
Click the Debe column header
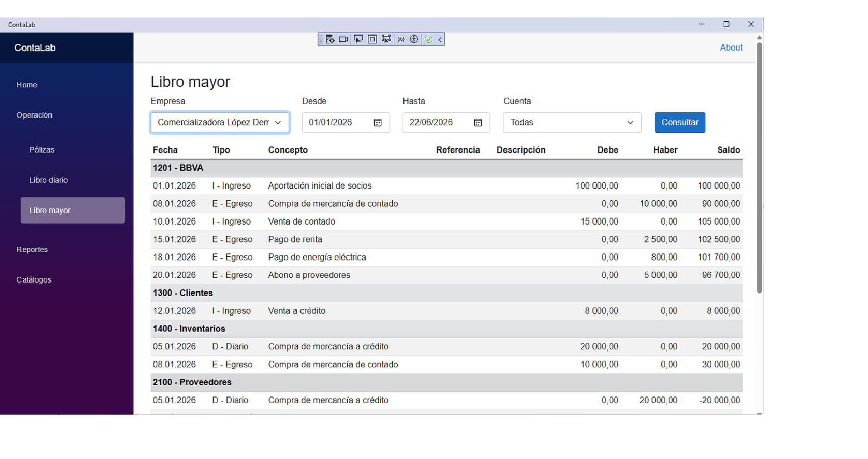pyautogui.click(x=608, y=150)
